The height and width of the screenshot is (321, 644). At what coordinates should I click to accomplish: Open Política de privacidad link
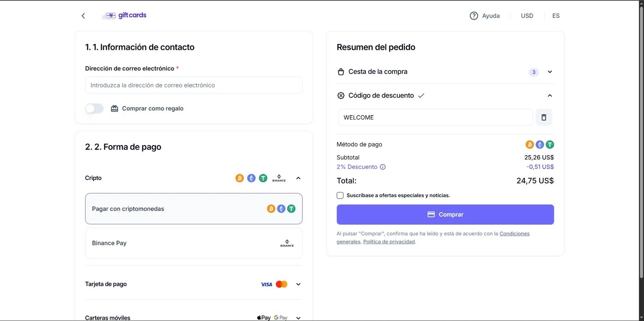pos(389,242)
